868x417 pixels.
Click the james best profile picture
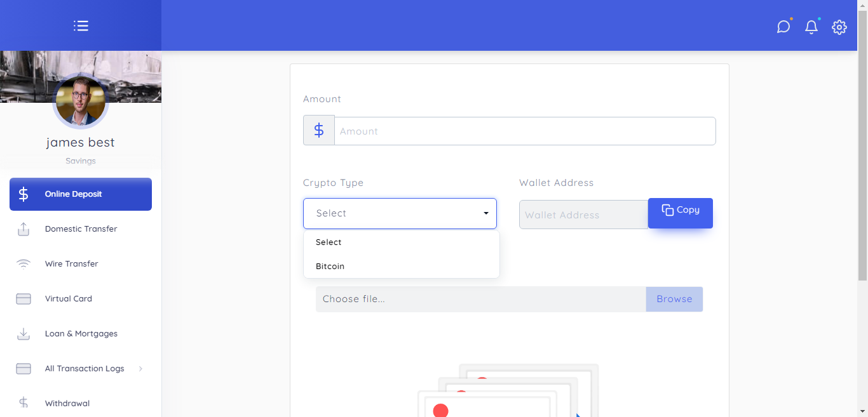point(81,101)
